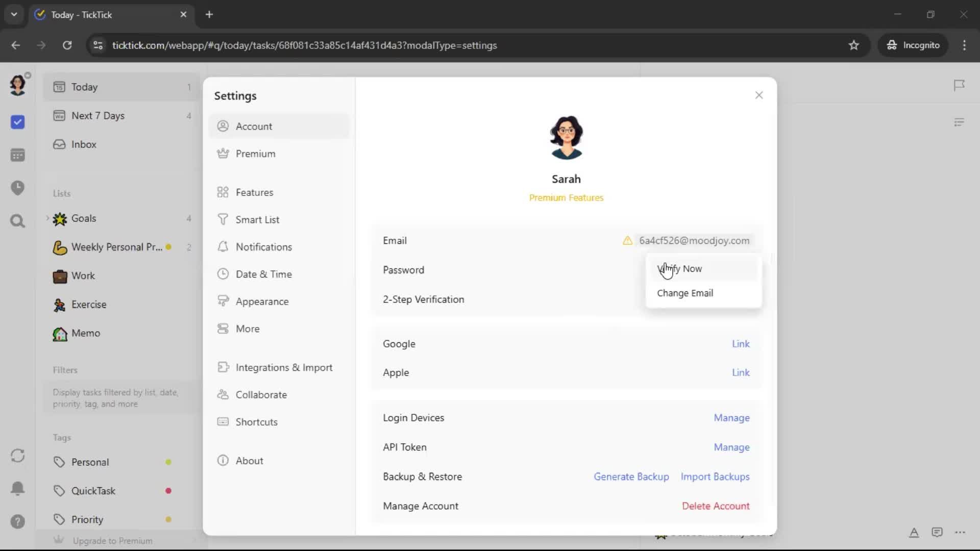980x551 pixels.
Task: Choose Change Email menu option
Action: click(x=685, y=293)
